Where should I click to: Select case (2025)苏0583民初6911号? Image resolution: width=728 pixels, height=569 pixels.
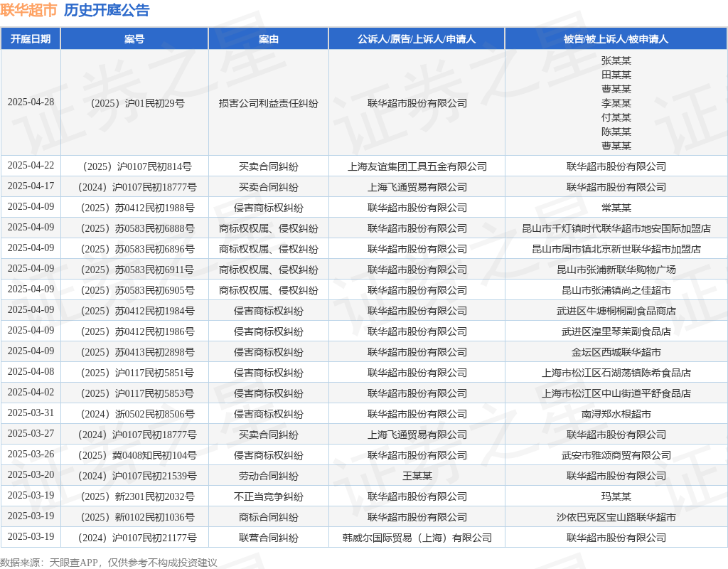[137, 270]
